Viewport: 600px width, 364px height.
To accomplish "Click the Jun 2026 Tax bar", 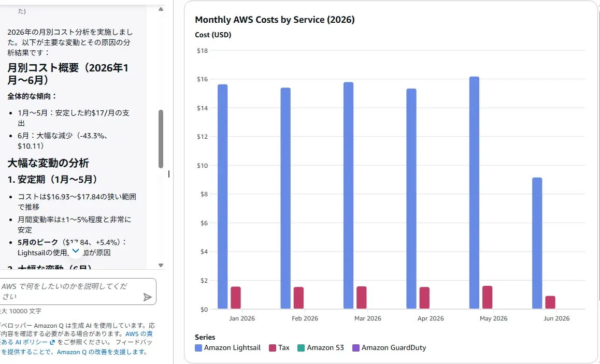I will click(550, 302).
